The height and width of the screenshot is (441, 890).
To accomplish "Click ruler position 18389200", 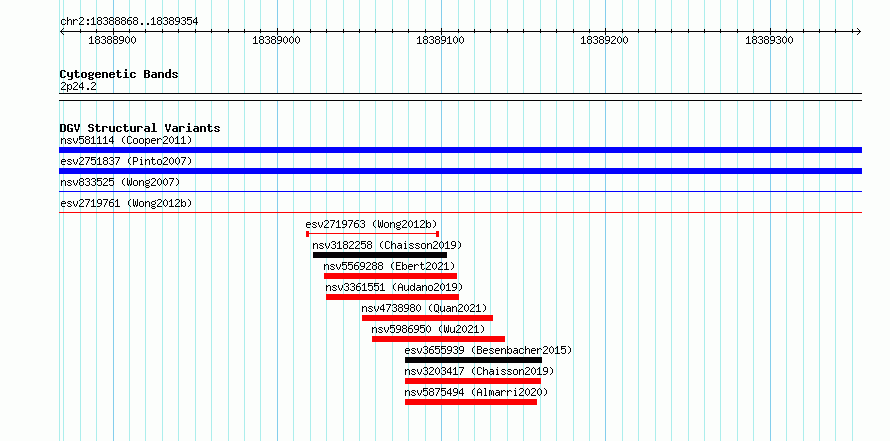I will click(604, 40).
